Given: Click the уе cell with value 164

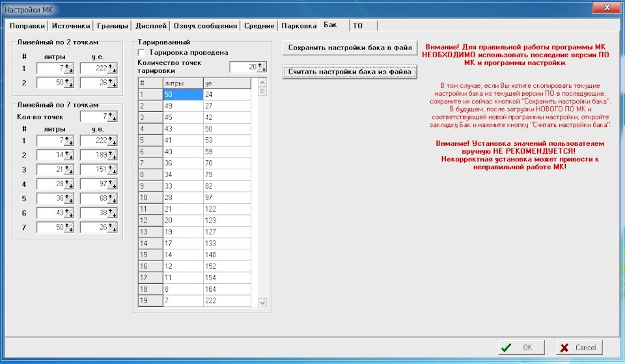Looking at the screenshot, I should click(227, 290).
